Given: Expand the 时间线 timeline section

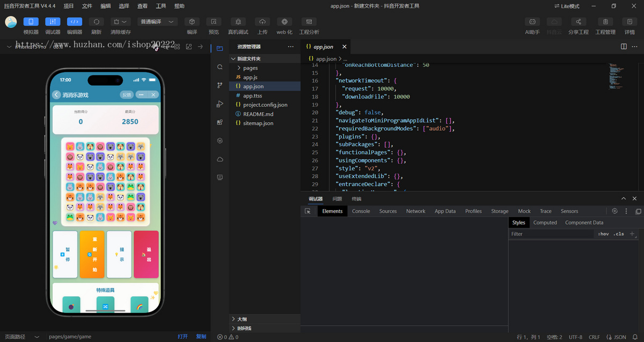Looking at the screenshot, I should pyautogui.click(x=265, y=328).
